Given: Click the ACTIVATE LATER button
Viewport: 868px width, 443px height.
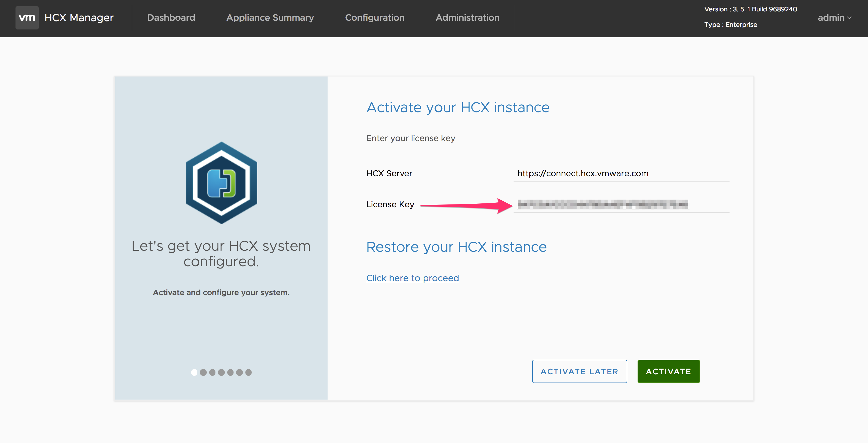Looking at the screenshot, I should pos(579,371).
